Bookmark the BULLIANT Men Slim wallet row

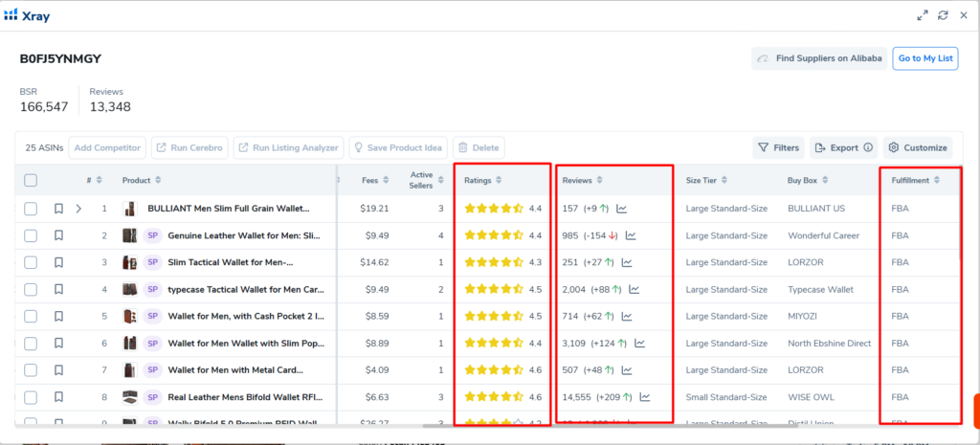pos(58,209)
